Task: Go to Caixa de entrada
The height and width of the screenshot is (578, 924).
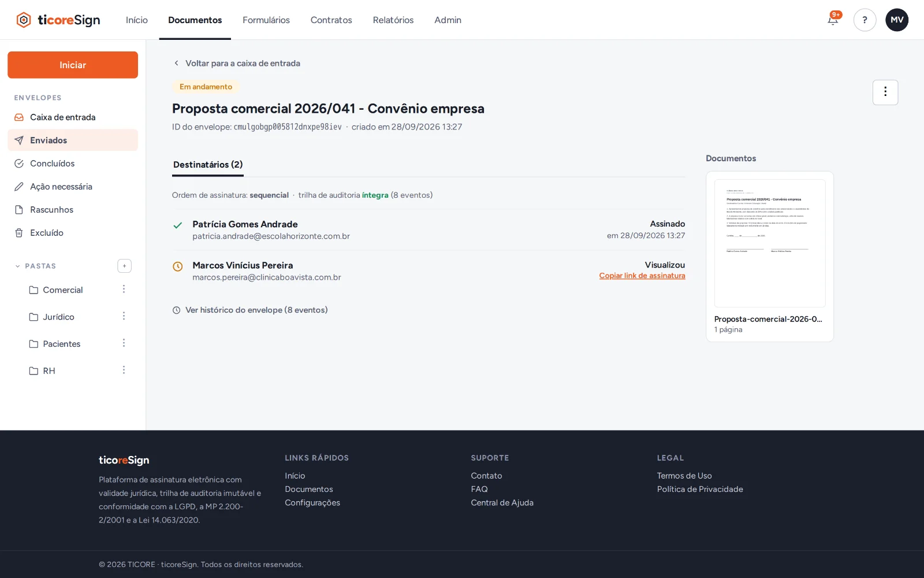Action: click(73, 117)
